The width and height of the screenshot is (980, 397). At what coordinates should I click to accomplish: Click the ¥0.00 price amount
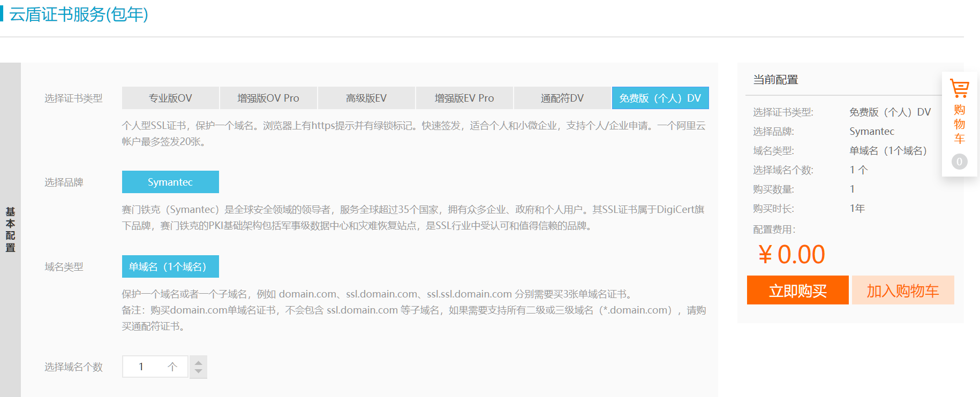(x=791, y=255)
